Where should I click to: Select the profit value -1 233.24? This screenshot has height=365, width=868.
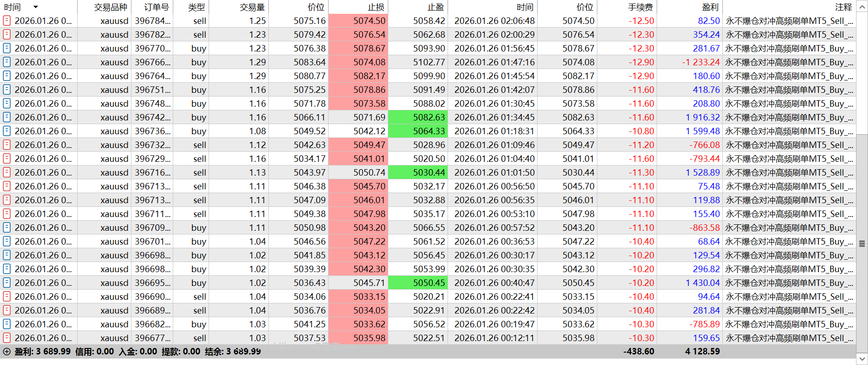pyautogui.click(x=701, y=62)
